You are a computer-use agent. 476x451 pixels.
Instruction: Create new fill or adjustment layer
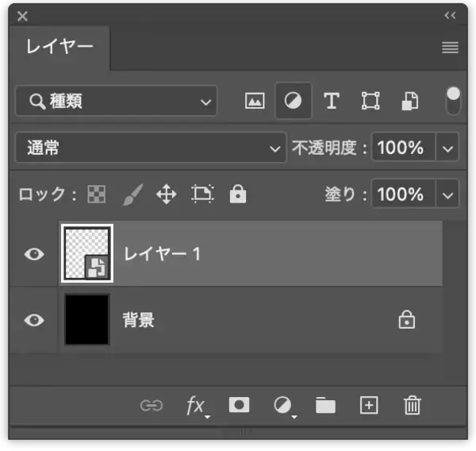click(285, 407)
